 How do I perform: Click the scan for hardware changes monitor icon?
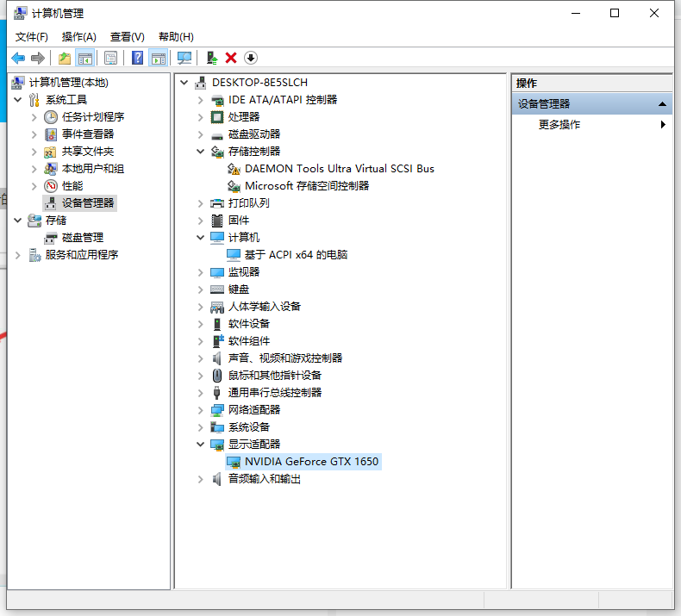[x=184, y=58]
